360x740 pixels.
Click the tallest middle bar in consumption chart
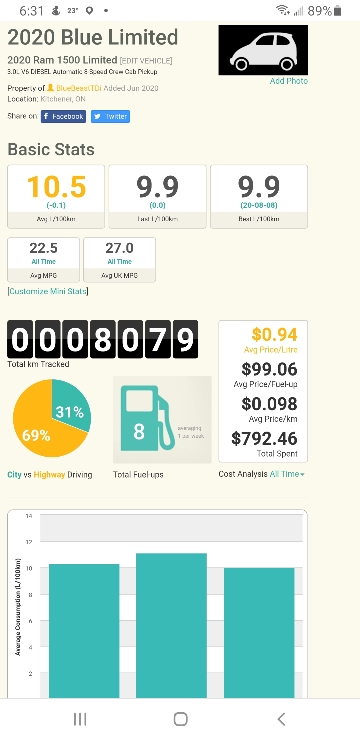coord(171,625)
